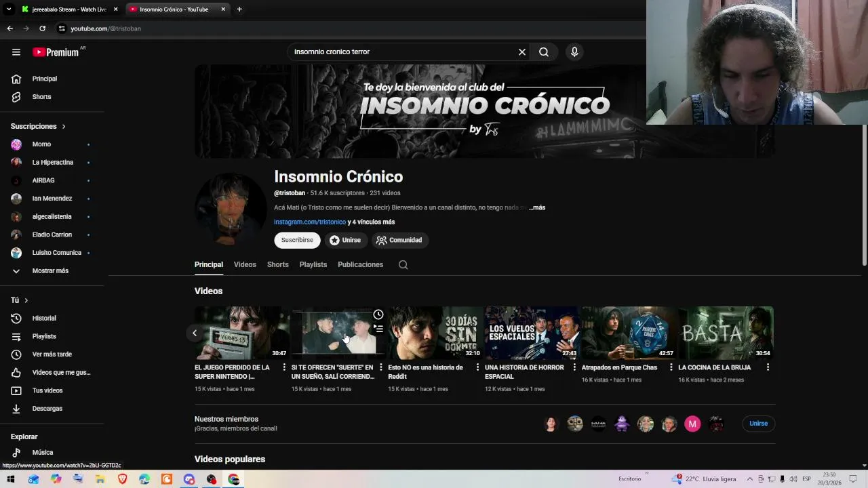Image resolution: width=868 pixels, height=488 pixels.
Task: Expand the Tú section chevron
Action: (26, 300)
